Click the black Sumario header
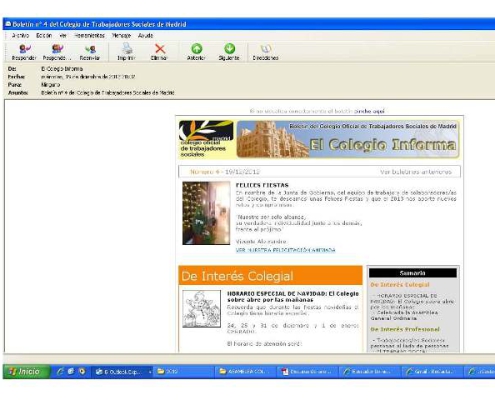The width and height of the screenshot is (495, 400). pyautogui.click(x=412, y=273)
